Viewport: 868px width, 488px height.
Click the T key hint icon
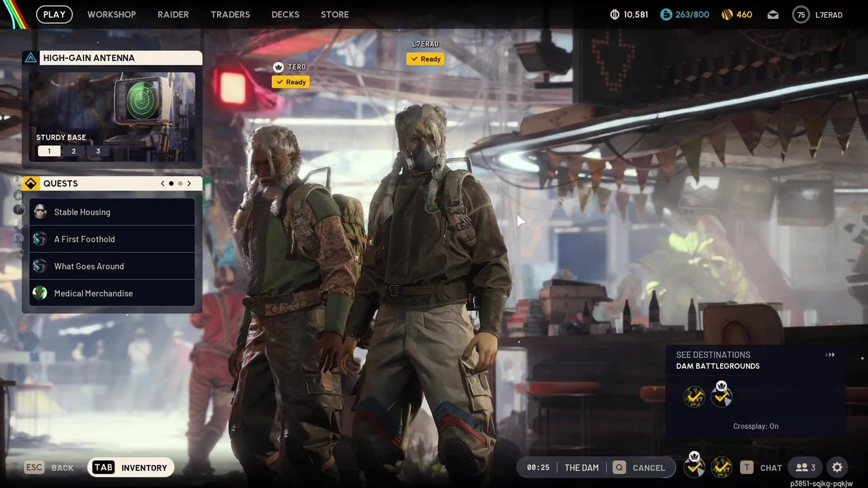[747, 467]
